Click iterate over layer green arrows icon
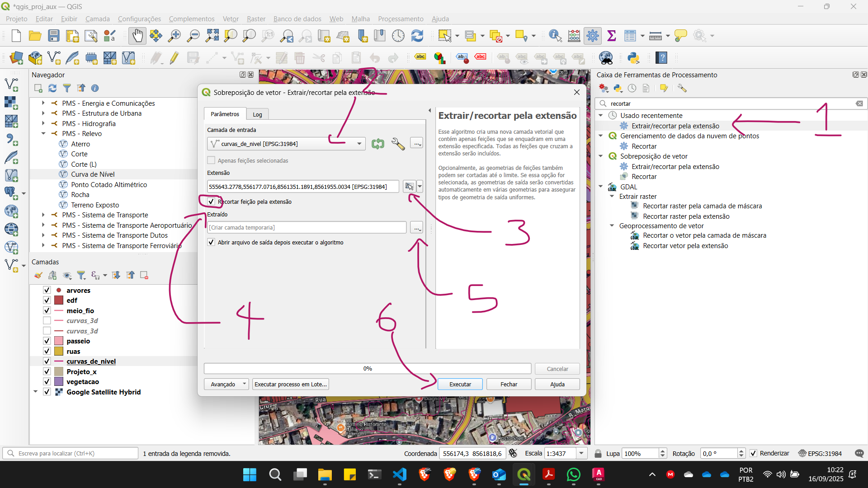 [378, 144]
